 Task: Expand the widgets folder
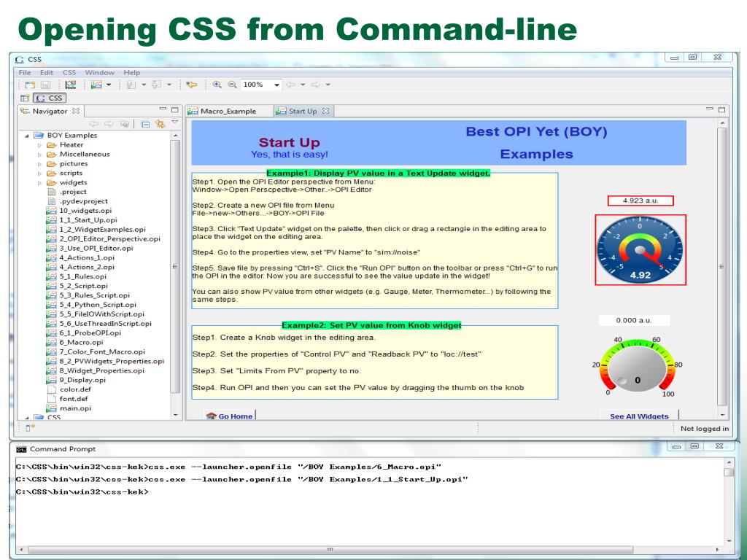pos(39,183)
